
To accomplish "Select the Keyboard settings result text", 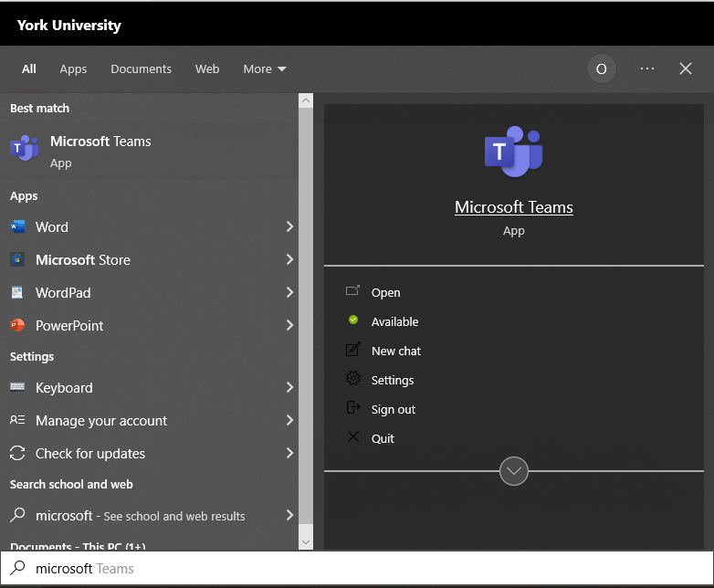I will coord(64,388).
